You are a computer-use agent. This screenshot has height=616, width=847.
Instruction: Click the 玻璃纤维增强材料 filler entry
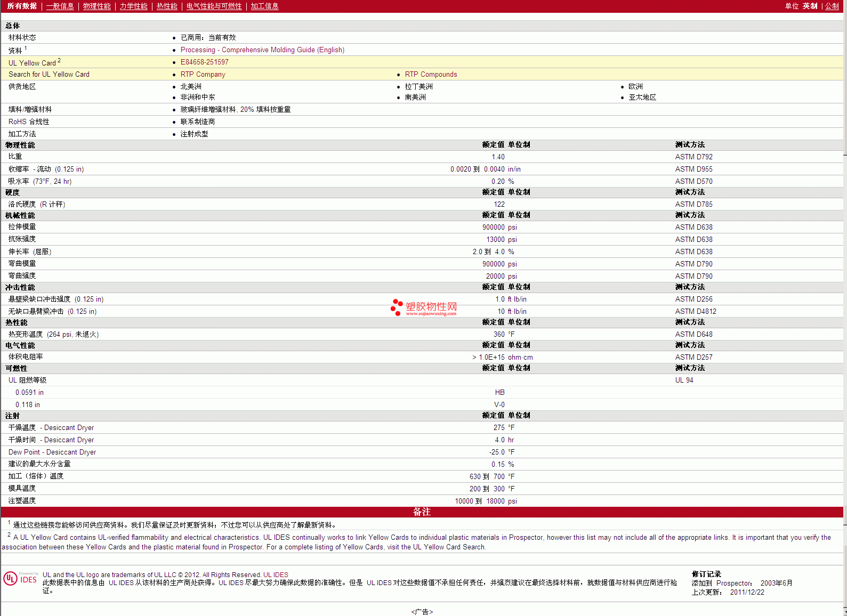click(235, 109)
